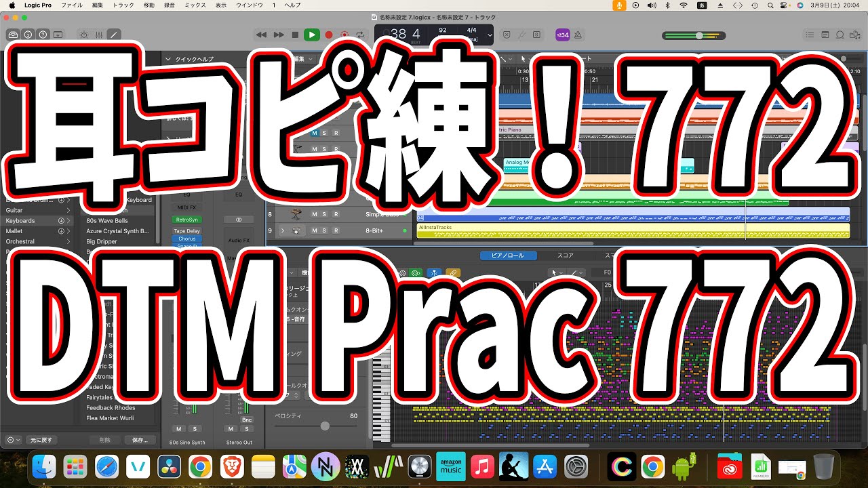The image size is (868, 488).
Task: Open the Library action menu dropdown
Action: point(13,440)
